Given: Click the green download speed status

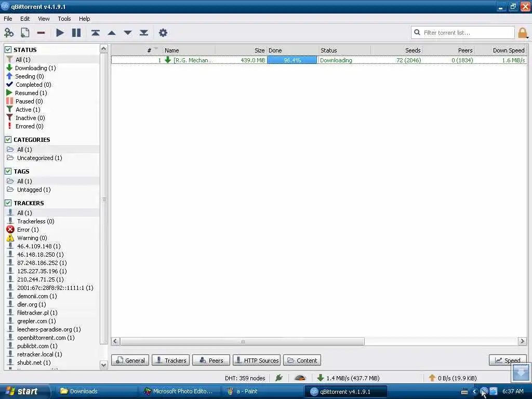Looking at the screenshot, I should pyautogui.click(x=348, y=378).
